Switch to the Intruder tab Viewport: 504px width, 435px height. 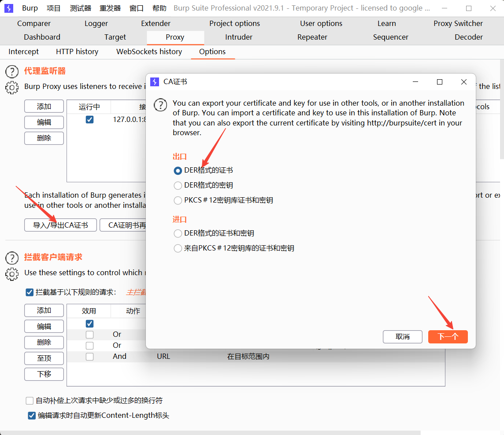(x=239, y=37)
